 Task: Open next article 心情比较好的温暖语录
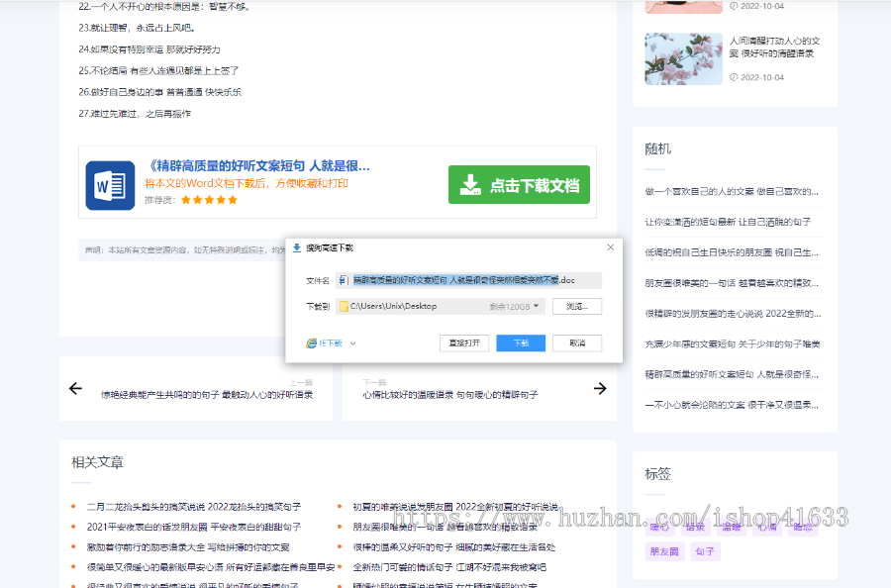[450, 395]
